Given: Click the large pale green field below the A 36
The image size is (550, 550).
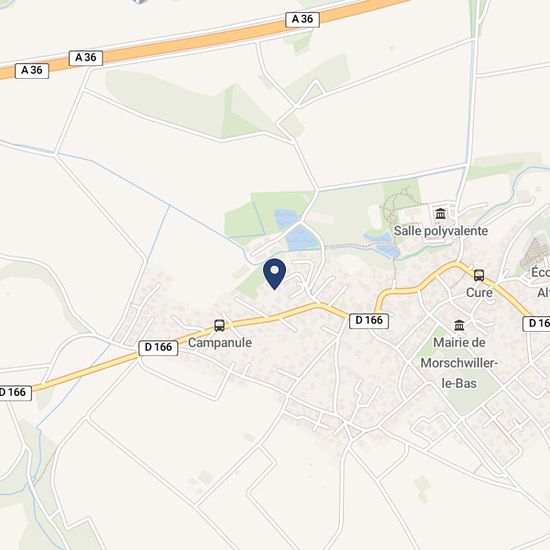Looking at the screenshot, I should (168, 102).
